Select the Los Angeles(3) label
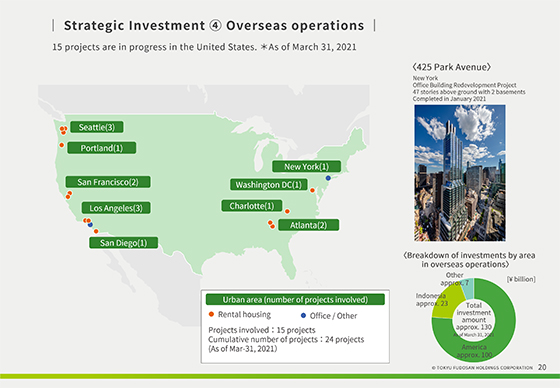The image size is (560, 388). (x=116, y=208)
